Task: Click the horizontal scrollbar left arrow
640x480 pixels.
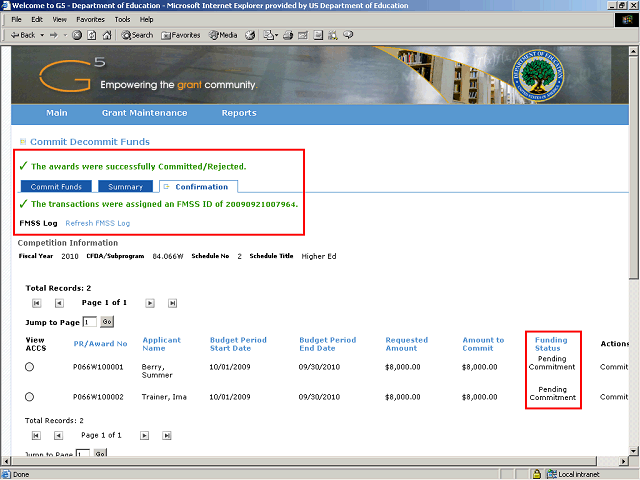Action: (x=6, y=461)
